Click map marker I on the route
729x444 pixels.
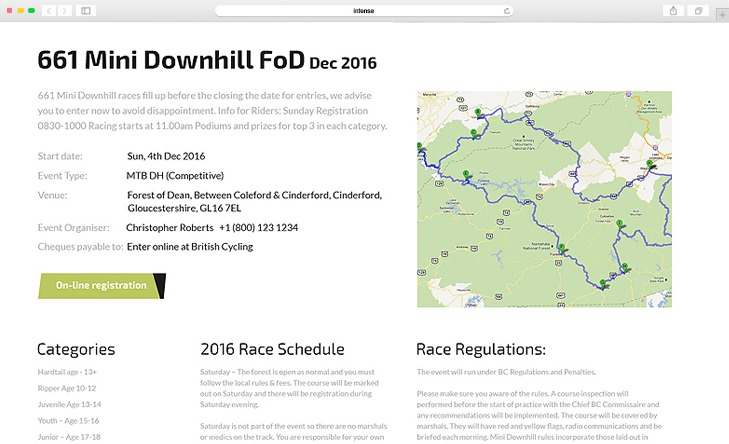coord(620,222)
